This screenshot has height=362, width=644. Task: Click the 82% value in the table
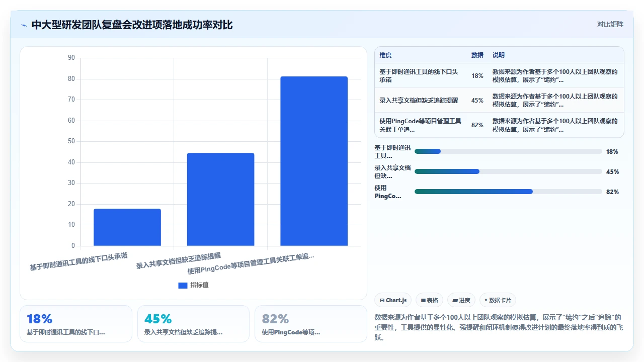(x=477, y=125)
